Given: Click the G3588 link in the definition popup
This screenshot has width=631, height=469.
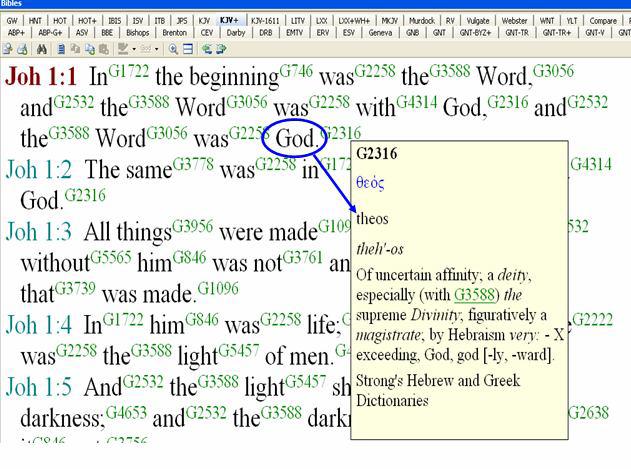Looking at the screenshot, I should 474,295.
